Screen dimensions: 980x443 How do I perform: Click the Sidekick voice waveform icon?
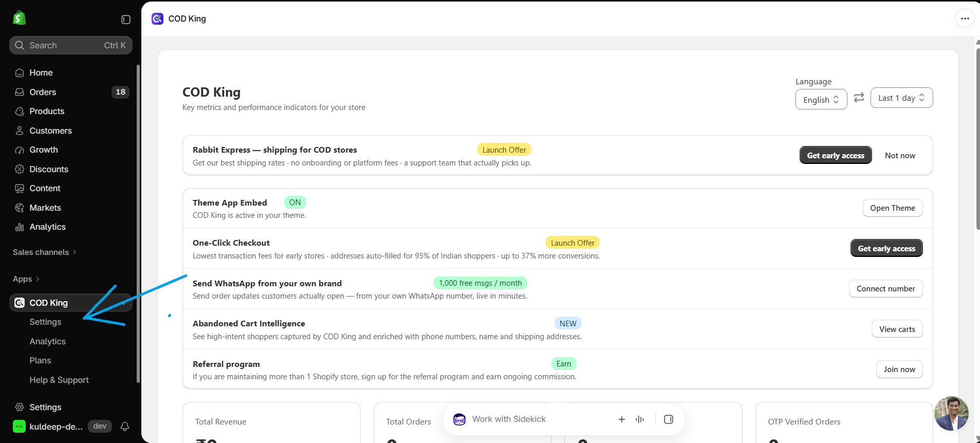coord(640,419)
